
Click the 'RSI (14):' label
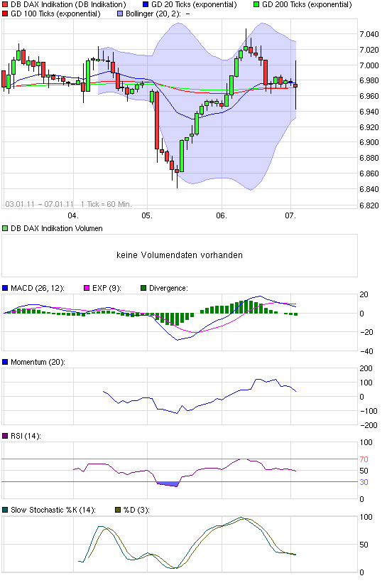click(x=26, y=436)
